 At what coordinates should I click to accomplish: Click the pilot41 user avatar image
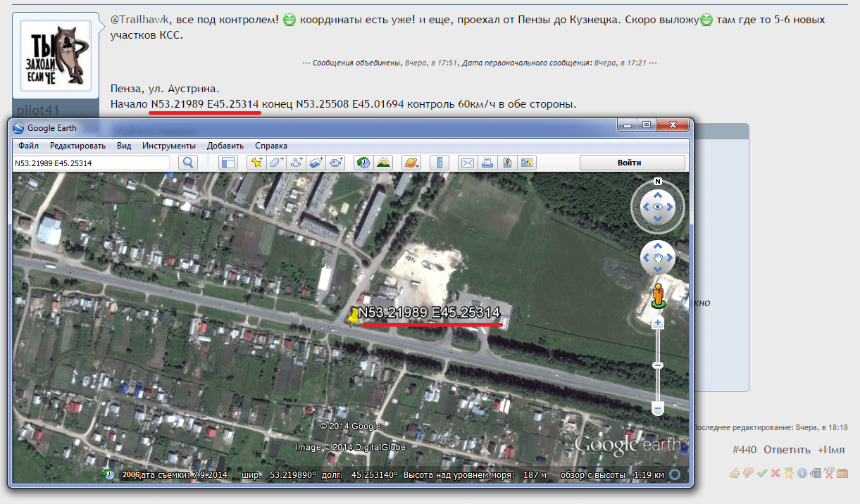tap(56, 56)
